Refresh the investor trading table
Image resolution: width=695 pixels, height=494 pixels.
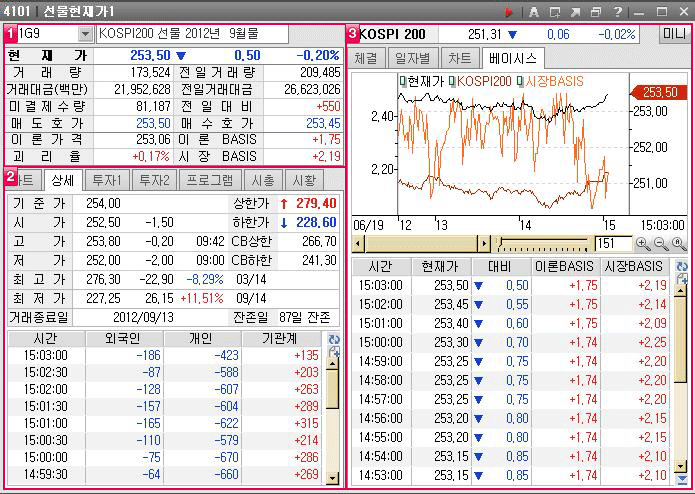tap(333, 339)
